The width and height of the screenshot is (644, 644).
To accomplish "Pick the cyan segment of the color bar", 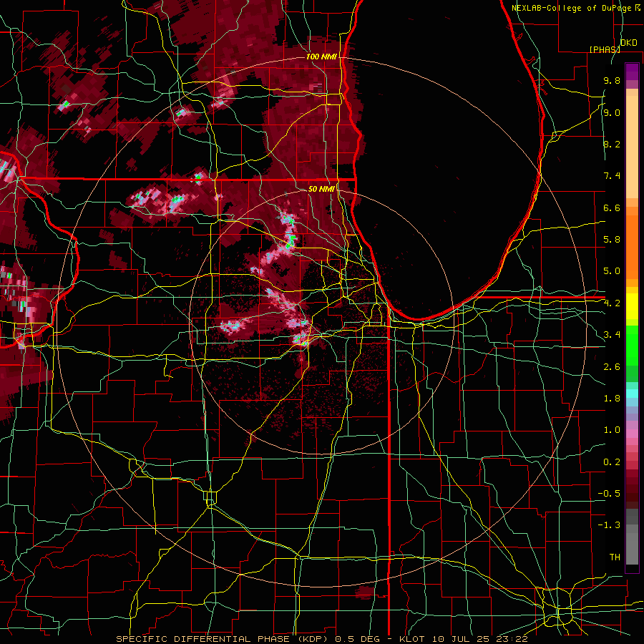I will pos(632,394).
